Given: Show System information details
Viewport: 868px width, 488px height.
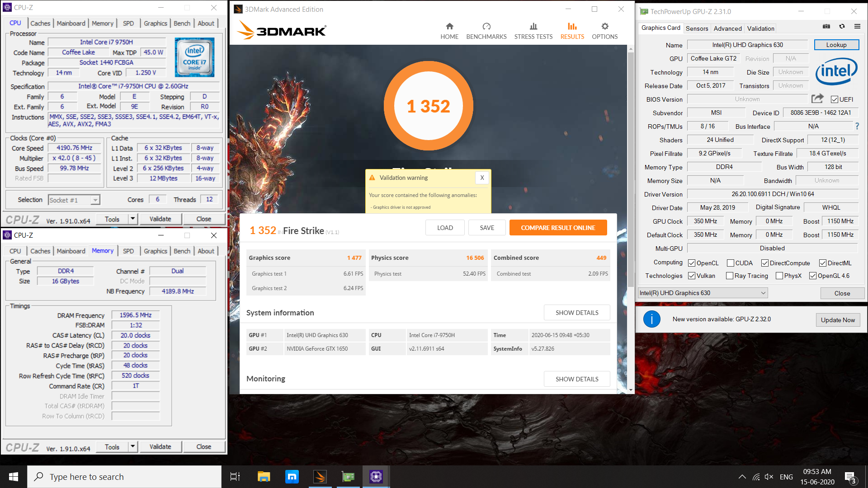Looking at the screenshot, I should coord(577,313).
